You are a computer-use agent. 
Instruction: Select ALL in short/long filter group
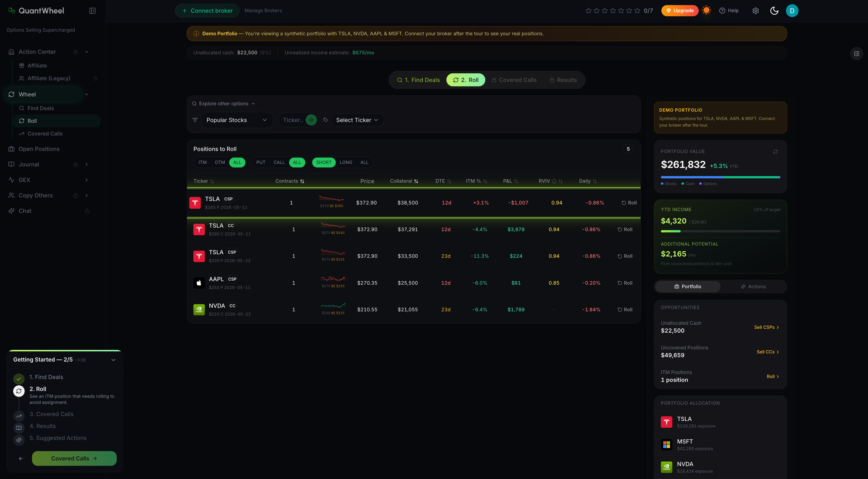tap(364, 162)
